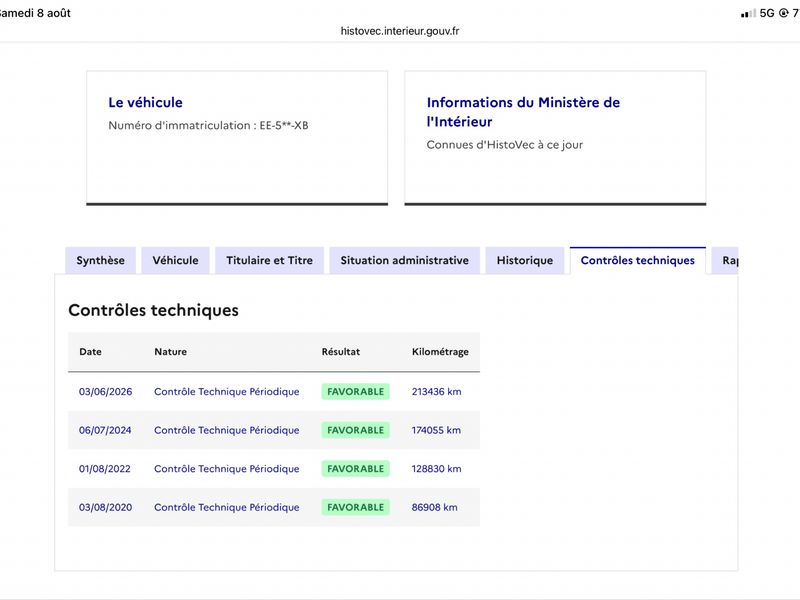Select the date 06/07/2024
Image resolution: width=800 pixels, height=600 pixels.
tap(105, 430)
